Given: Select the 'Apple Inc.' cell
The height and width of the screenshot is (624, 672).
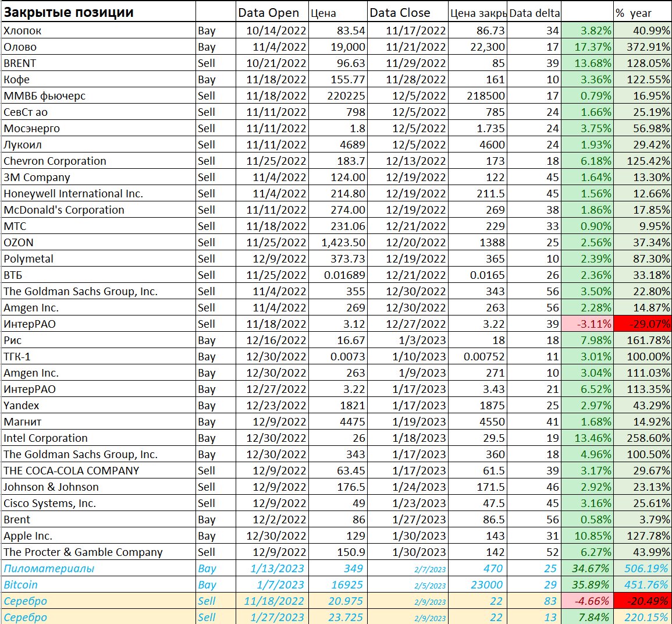Looking at the screenshot, I should click(x=98, y=536).
